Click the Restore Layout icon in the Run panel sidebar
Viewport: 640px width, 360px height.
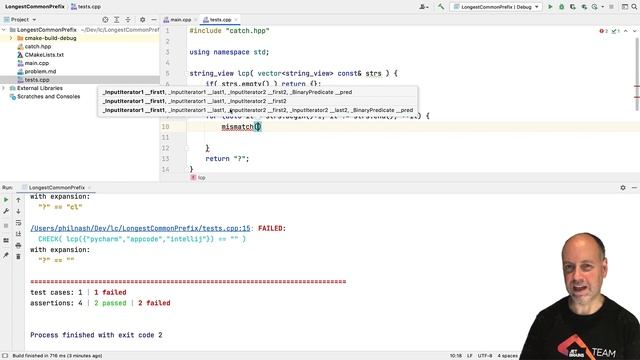coord(6,240)
